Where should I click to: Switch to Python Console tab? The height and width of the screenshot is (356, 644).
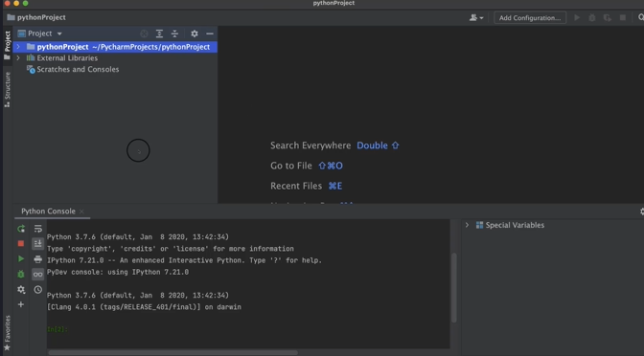tap(48, 211)
